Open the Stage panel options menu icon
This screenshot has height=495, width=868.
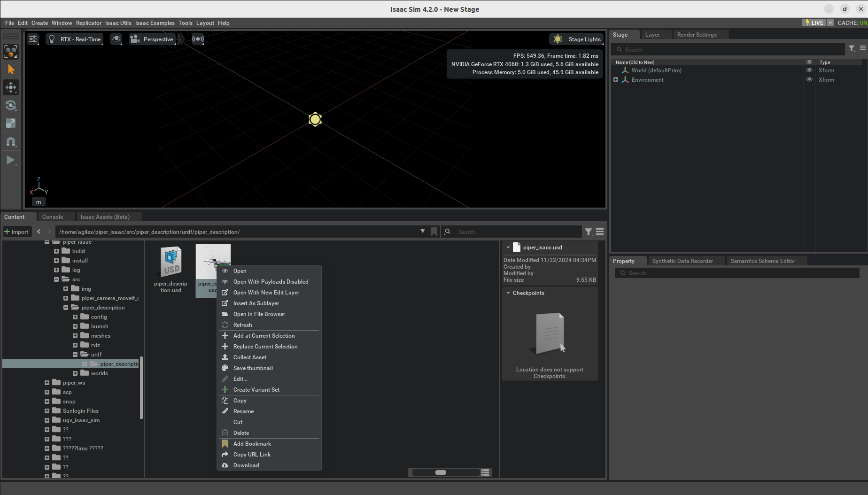pyautogui.click(x=863, y=48)
